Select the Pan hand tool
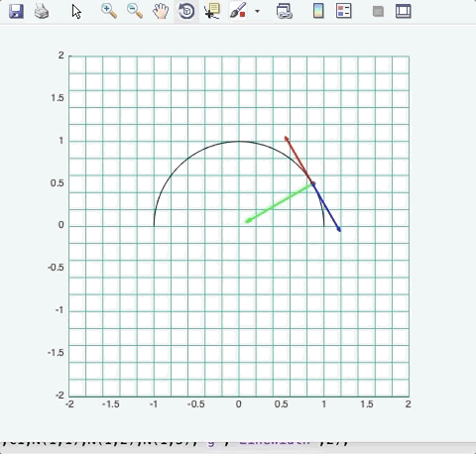476x454 pixels. point(161,11)
